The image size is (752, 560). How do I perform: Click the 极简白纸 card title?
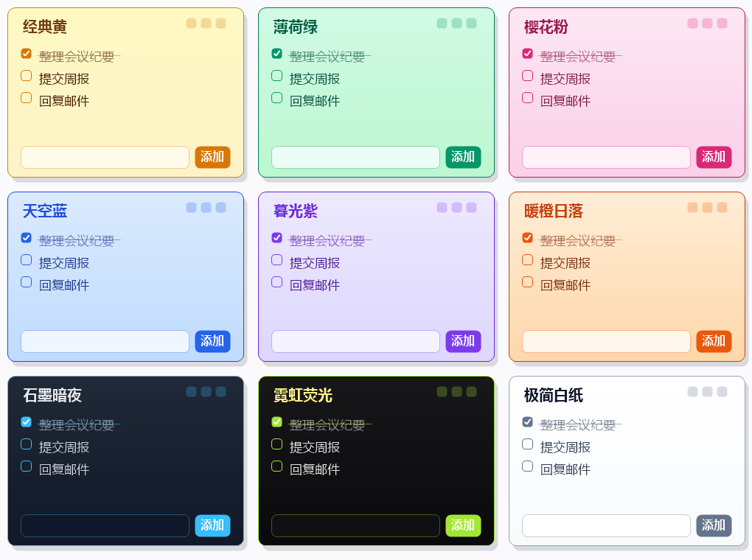(x=554, y=395)
